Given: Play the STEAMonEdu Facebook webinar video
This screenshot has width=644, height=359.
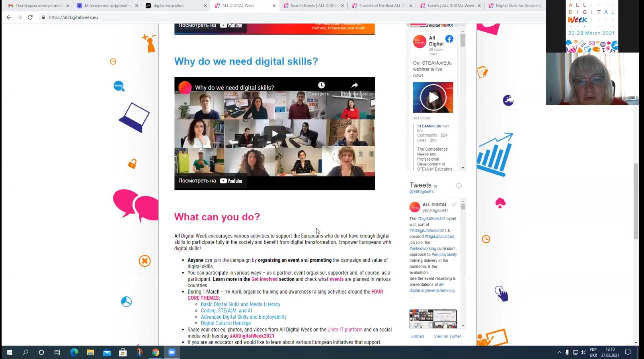Looking at the screenshot, I should pyautogui.click(x=433, y=98).
